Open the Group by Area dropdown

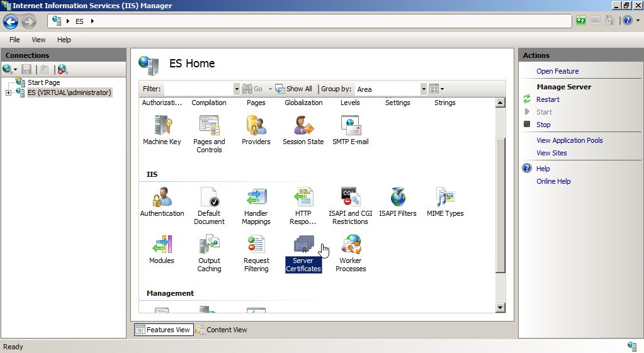click(424, 89)
